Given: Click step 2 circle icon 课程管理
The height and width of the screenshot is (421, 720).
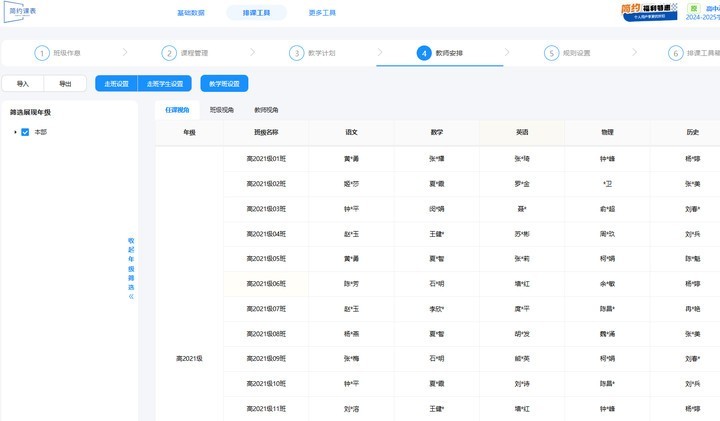Looking at the screenshot, I should point(169,53).
